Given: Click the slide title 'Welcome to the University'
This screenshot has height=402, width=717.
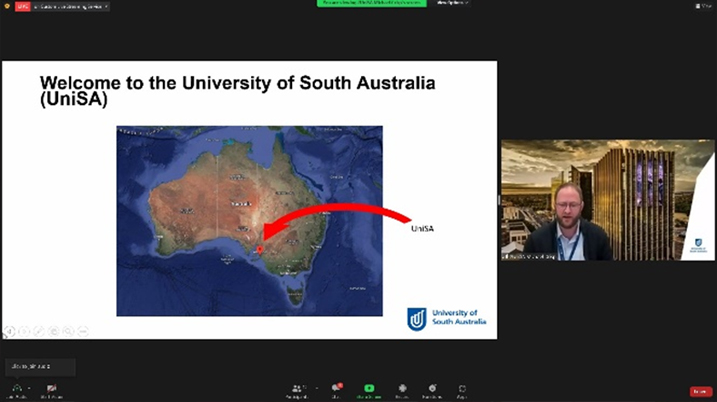Looking at the screenshot, I should tap(237, 91).
